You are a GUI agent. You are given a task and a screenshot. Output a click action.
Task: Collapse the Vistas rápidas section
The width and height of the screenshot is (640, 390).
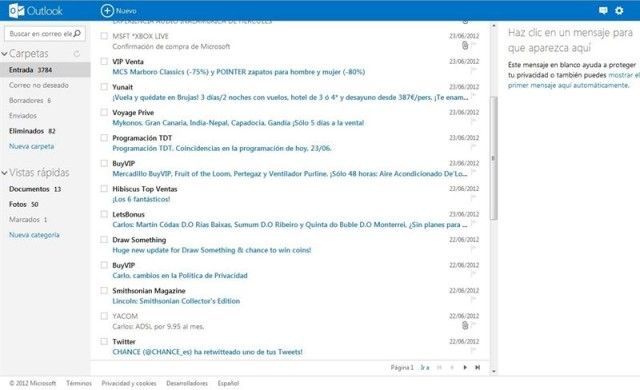pos(4,173)
